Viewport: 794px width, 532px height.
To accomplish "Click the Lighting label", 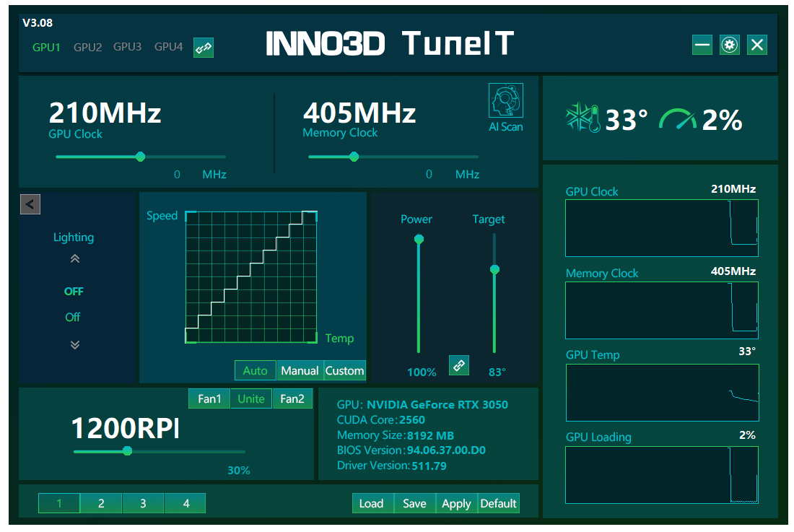I will click(x=74, y=237).
